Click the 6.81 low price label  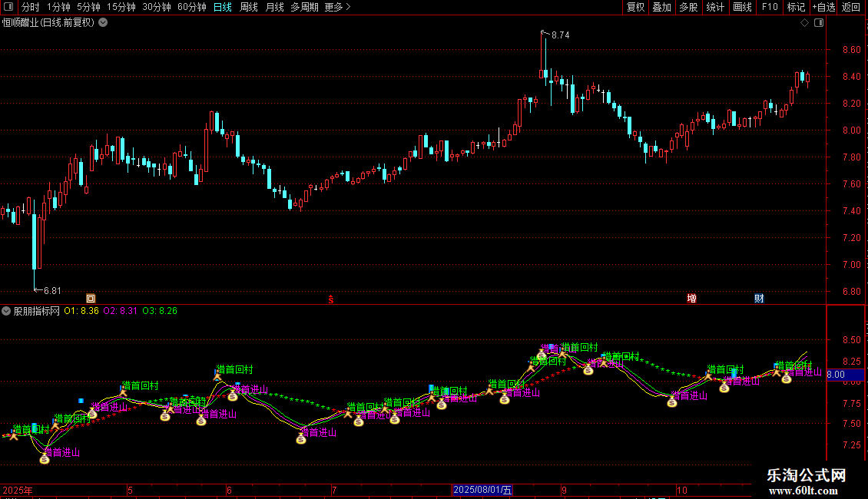(52, 290)
